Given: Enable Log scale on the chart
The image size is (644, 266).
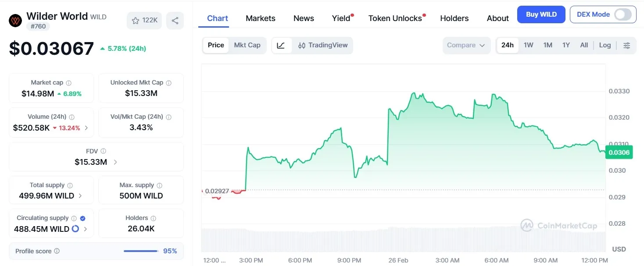Looking at the screenshot, I should tap(605, 45).
